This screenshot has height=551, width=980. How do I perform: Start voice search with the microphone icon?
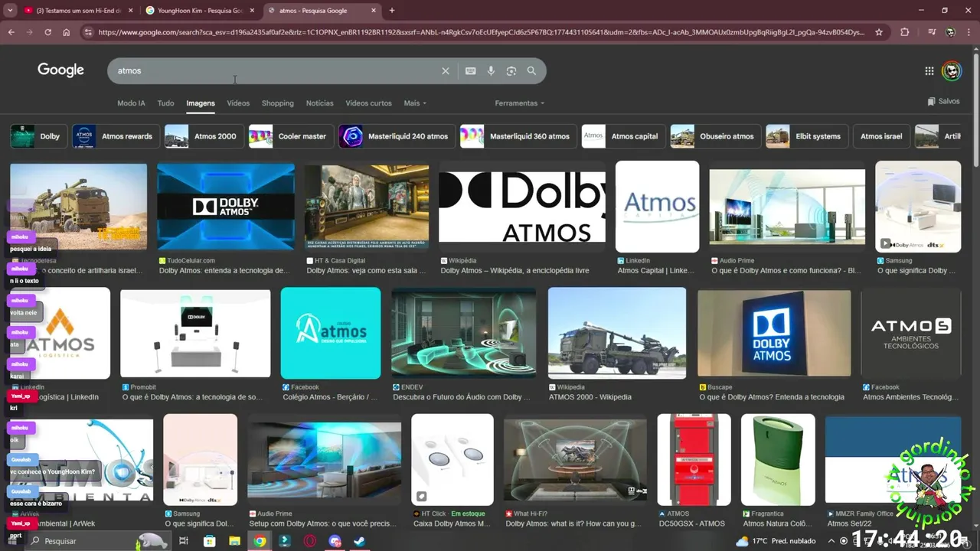(x=491, y=71)
